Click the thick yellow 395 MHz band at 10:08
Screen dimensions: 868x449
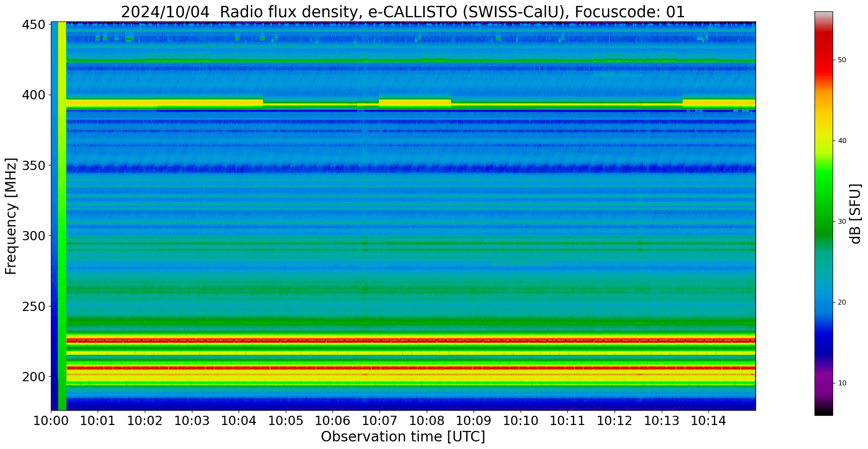(415, 103)
